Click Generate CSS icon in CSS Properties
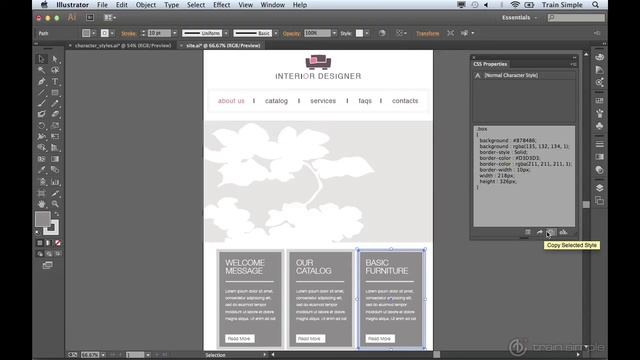Image resolution: width=640 pixels, height=360 pixels. tap(563, 232)
